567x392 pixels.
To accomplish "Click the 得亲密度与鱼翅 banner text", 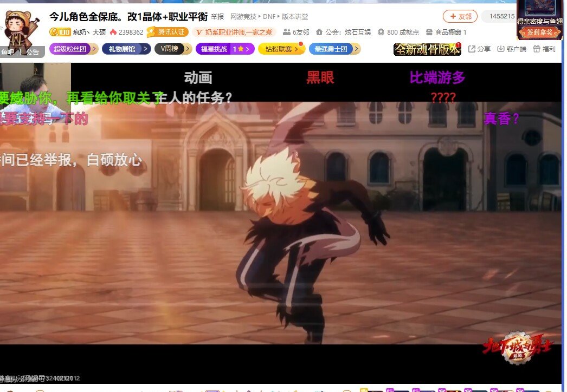I will (539, 21).
